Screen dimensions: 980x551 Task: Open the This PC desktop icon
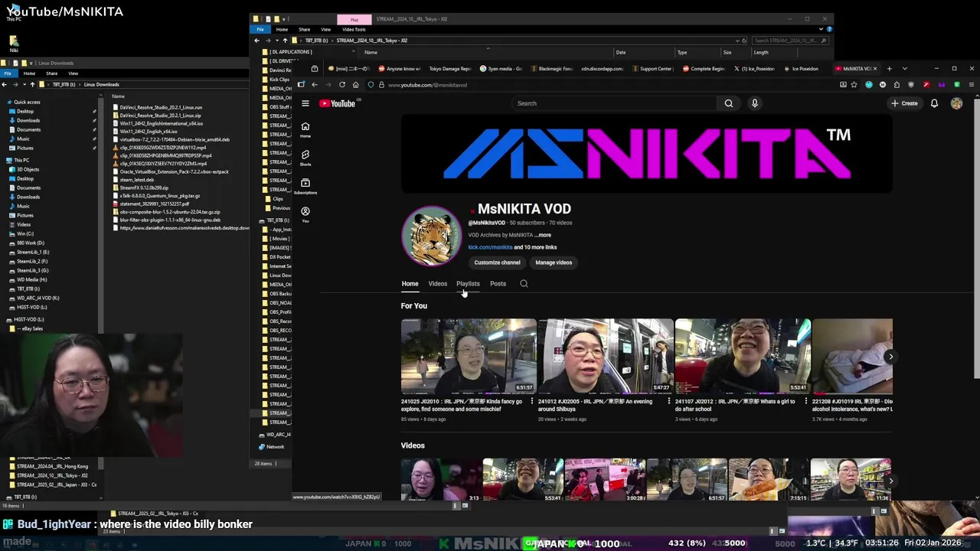tap(14, 11)
